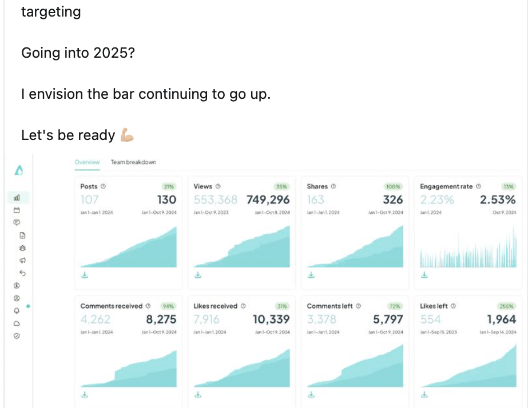
Task: Select the Overview tab
Action: coord(87,162)
